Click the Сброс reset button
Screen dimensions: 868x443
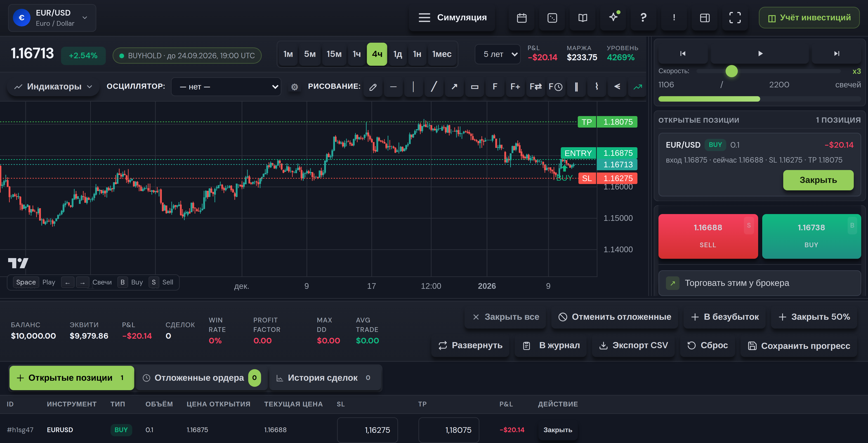(708, 345)
